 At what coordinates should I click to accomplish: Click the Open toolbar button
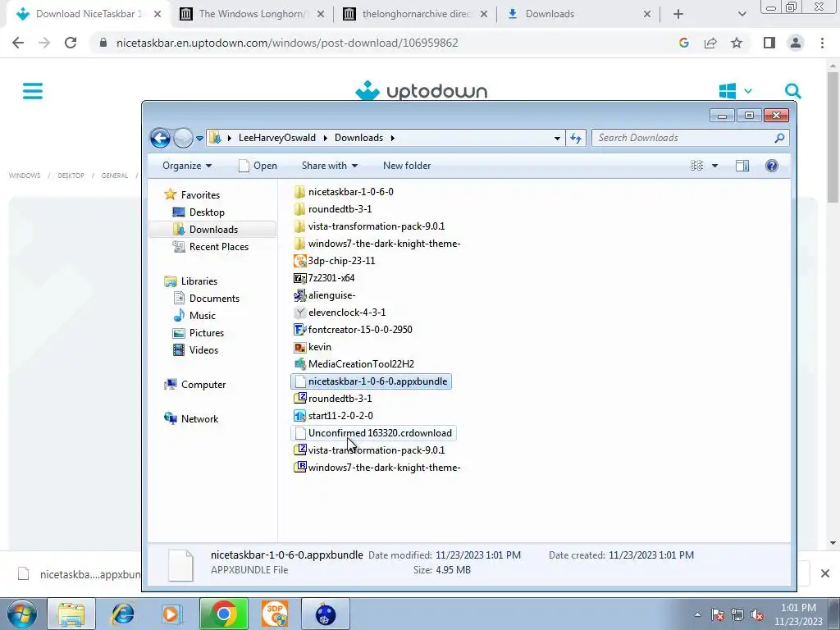(258, 166)
